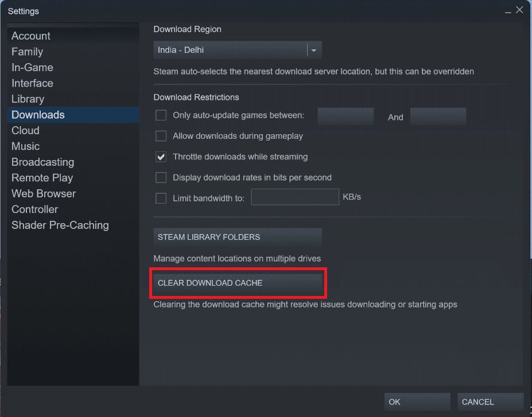This screenshot has width=532, height=417.
Task: Open Cloud settings
Action: point(73,131)
